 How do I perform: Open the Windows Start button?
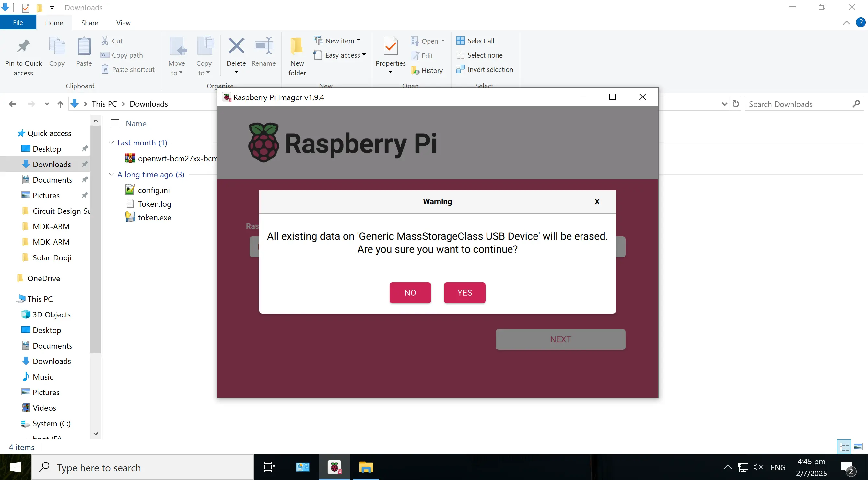(x=16, y=467)
